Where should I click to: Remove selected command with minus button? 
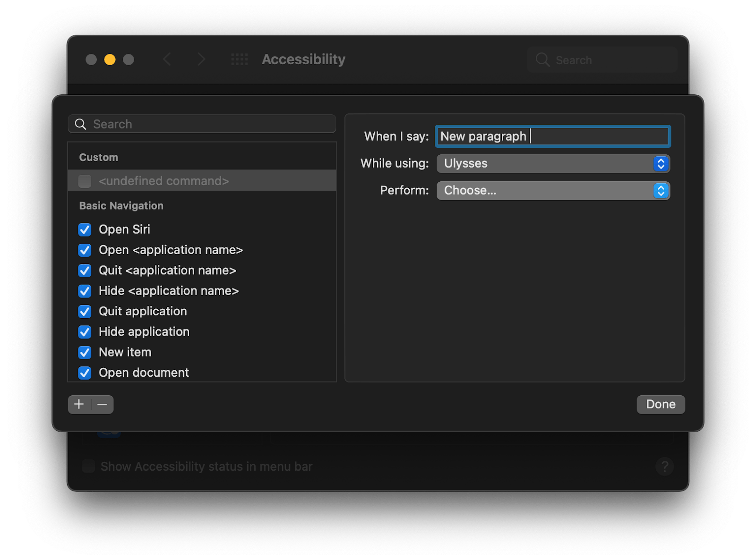point(102,405)
